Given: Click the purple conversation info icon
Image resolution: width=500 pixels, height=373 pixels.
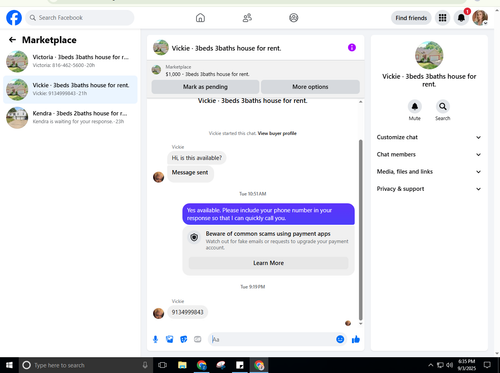Looking at the screenshot, I should click(x=352, y=48).
